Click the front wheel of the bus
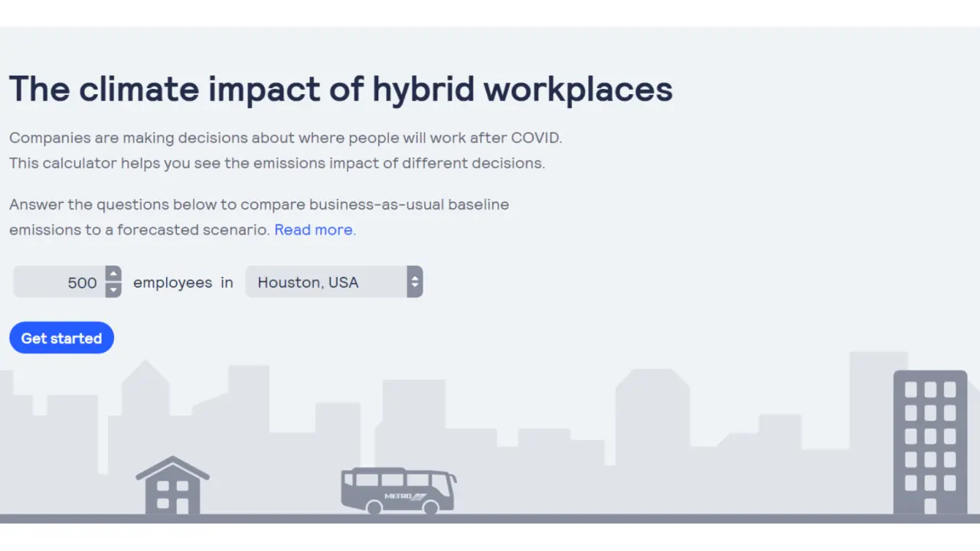The height and width of the screenshot is (551, 980). [x=430, y=507]
